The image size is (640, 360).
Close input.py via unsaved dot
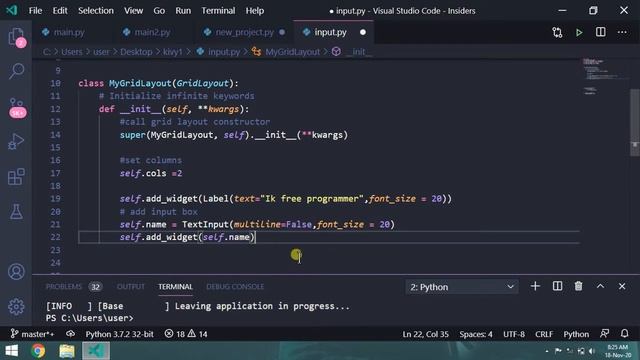tap(362, 32)
